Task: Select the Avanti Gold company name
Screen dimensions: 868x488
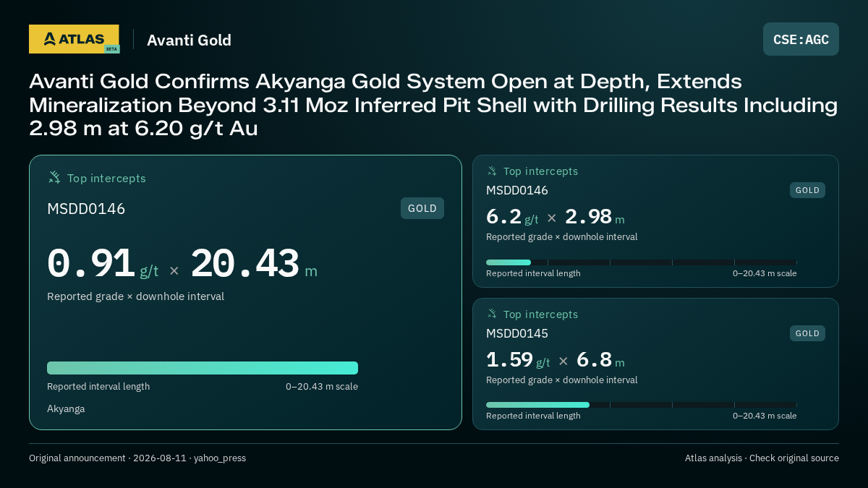Action: pos(189,40)
